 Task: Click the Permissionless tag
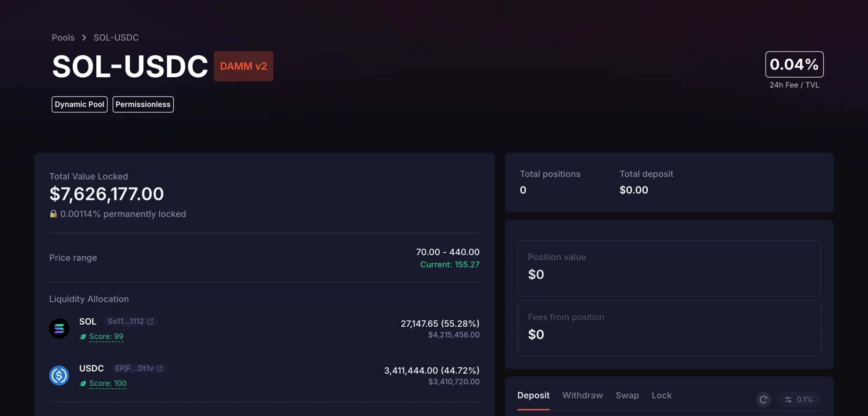click(143, 104)
